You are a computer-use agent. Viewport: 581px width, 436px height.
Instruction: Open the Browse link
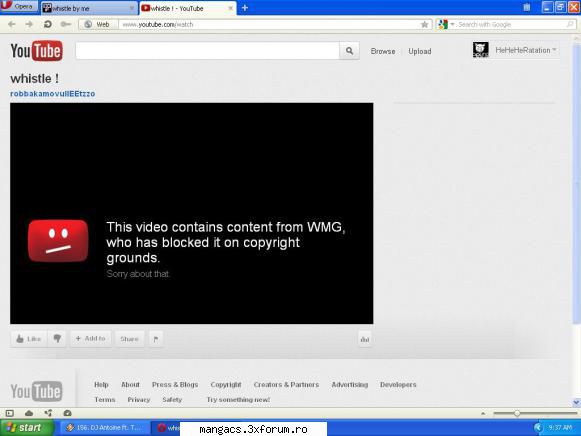coord(383,51)
